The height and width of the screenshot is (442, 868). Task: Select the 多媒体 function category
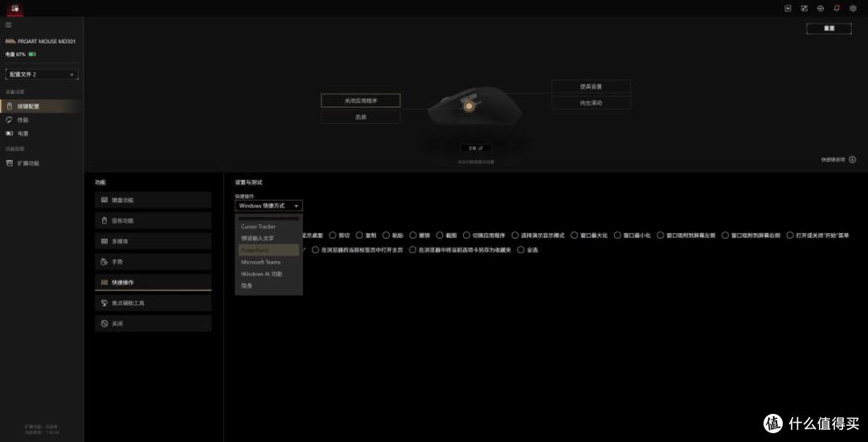(x=153, y=241)
